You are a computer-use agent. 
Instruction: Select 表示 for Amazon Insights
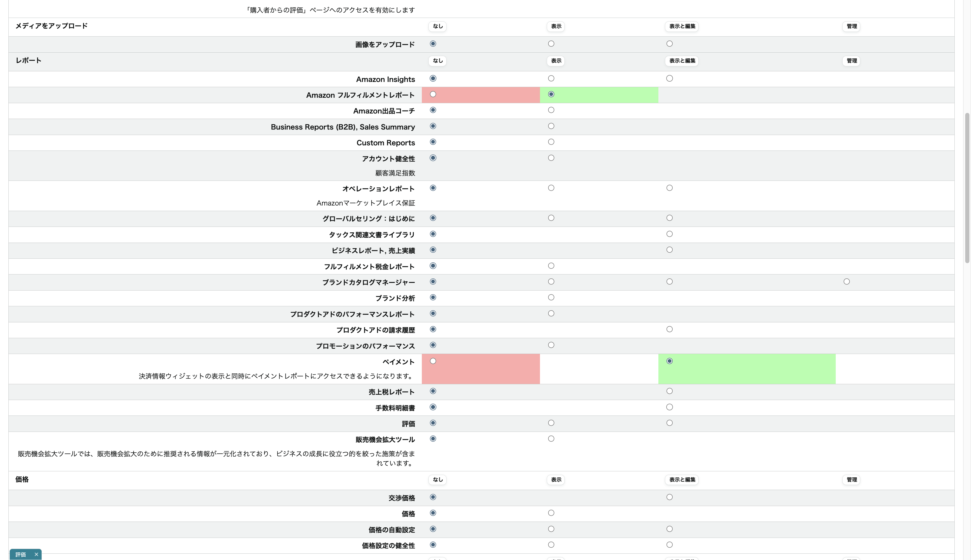pos(551,78)
